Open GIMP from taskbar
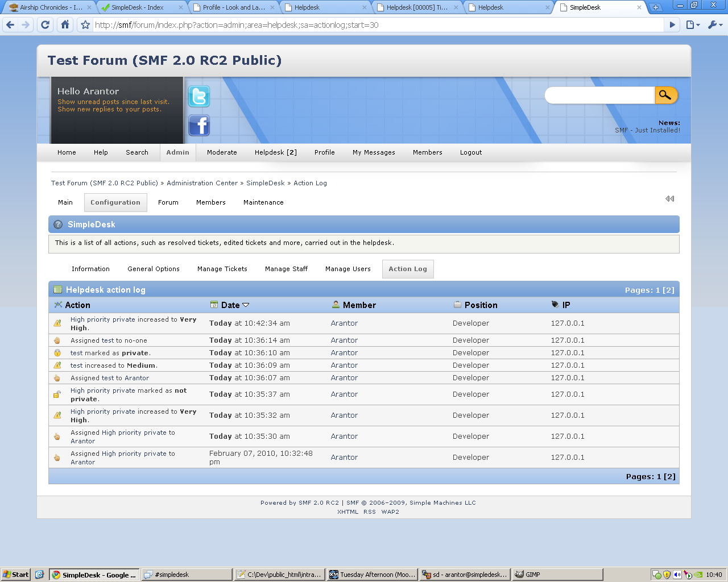The width and height of the screenshot is (728, 582). (557, 575)
